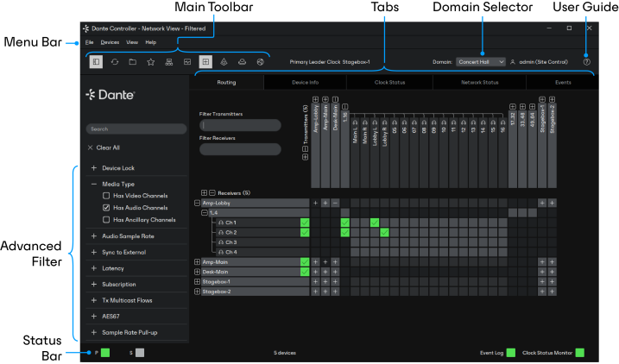Expand Audio Sample Rate filter section

pos(94,235)
